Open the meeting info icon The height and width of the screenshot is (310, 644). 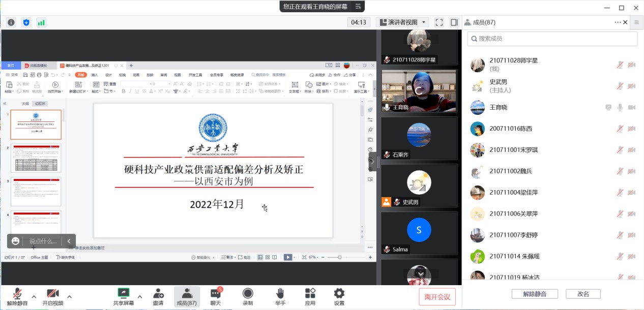11,22
